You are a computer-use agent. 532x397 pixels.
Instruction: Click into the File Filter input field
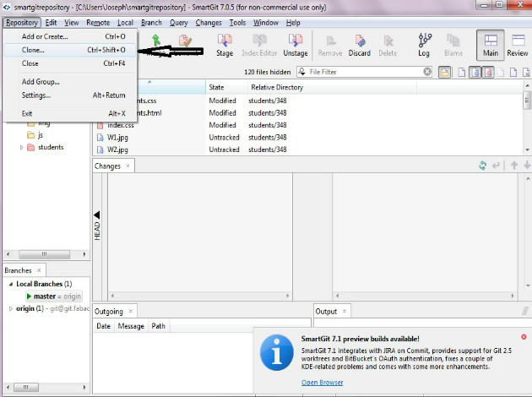click(x=365, y=72)
